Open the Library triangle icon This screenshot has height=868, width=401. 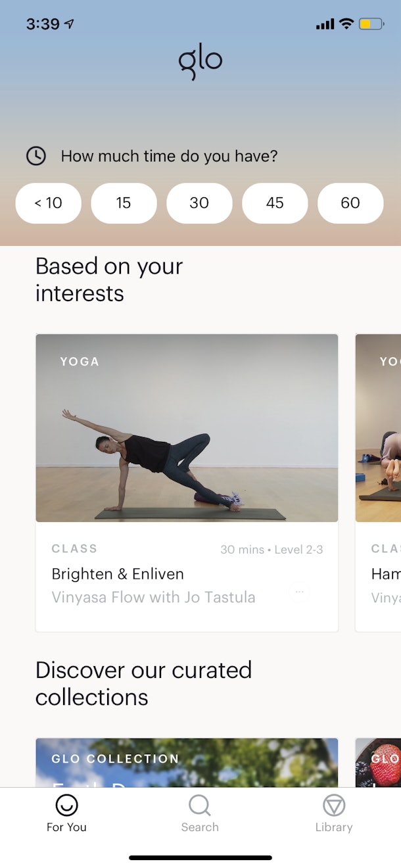click(x=334, y=805)
